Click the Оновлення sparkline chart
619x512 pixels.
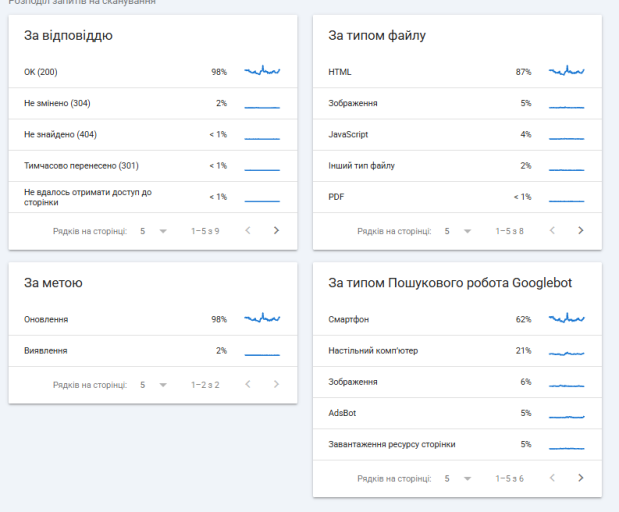point(262,318)
